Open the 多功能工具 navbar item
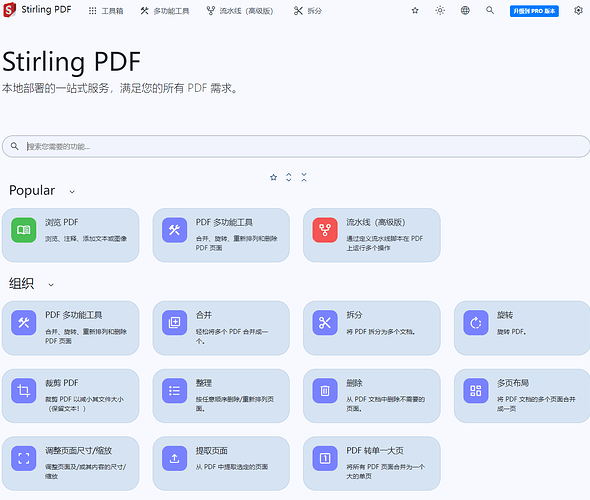Image resolution: width=590 pixels, height=500 pixels. [x=165, y=11]
